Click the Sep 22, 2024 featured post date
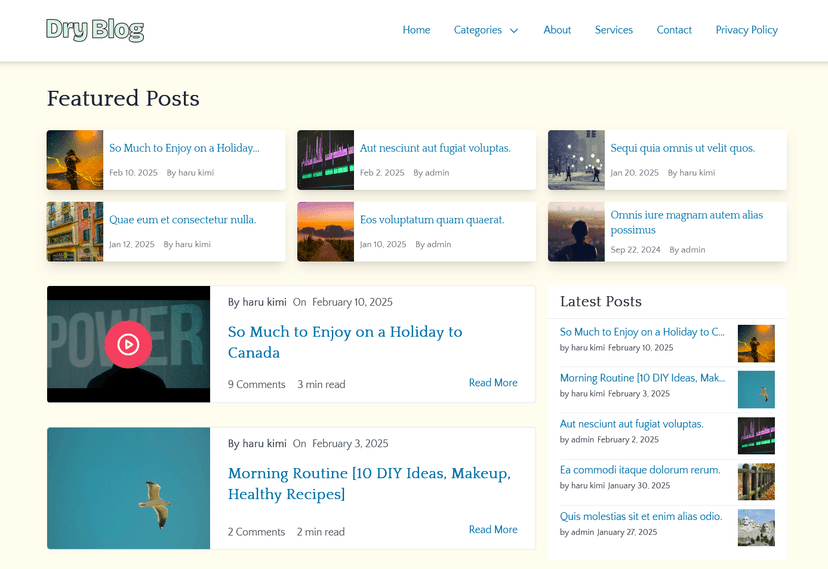This screenshot has height=569, width=828. 635,250
